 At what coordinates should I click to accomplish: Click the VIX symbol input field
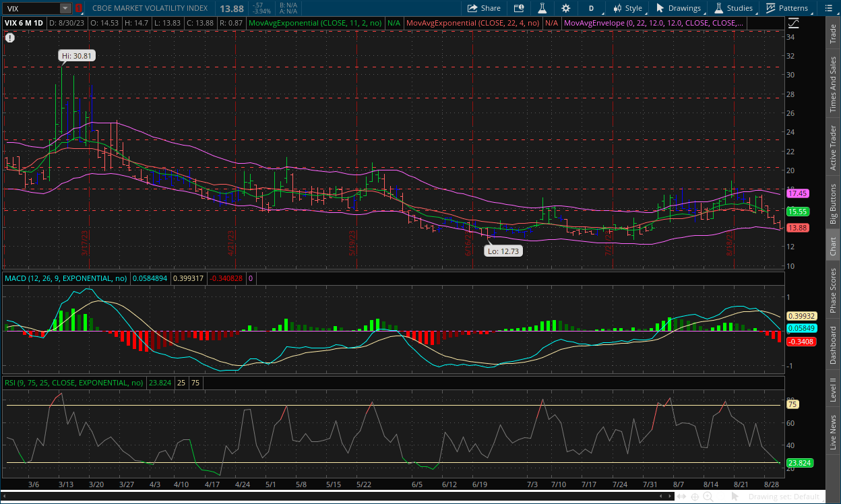(31, 8)
